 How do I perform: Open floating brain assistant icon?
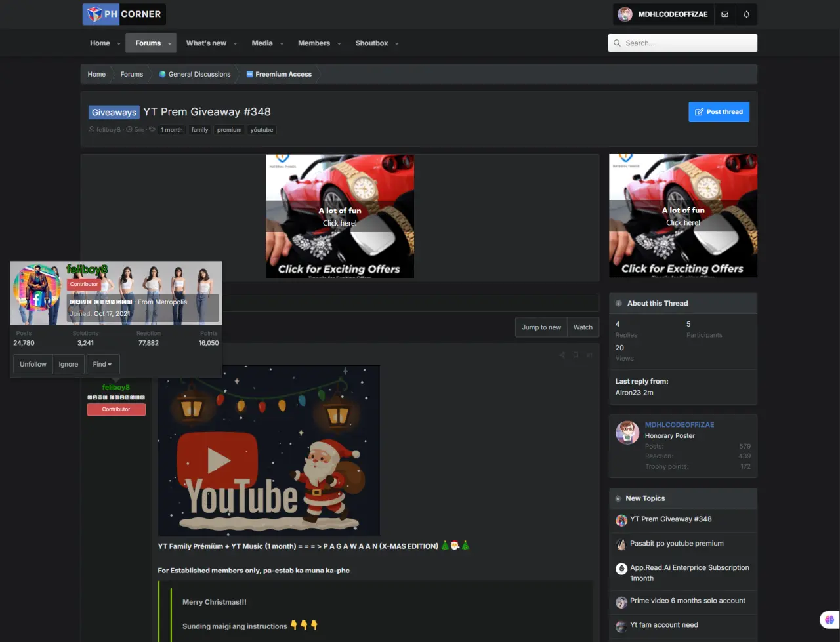pyautogui.click(x=829, y=620)
